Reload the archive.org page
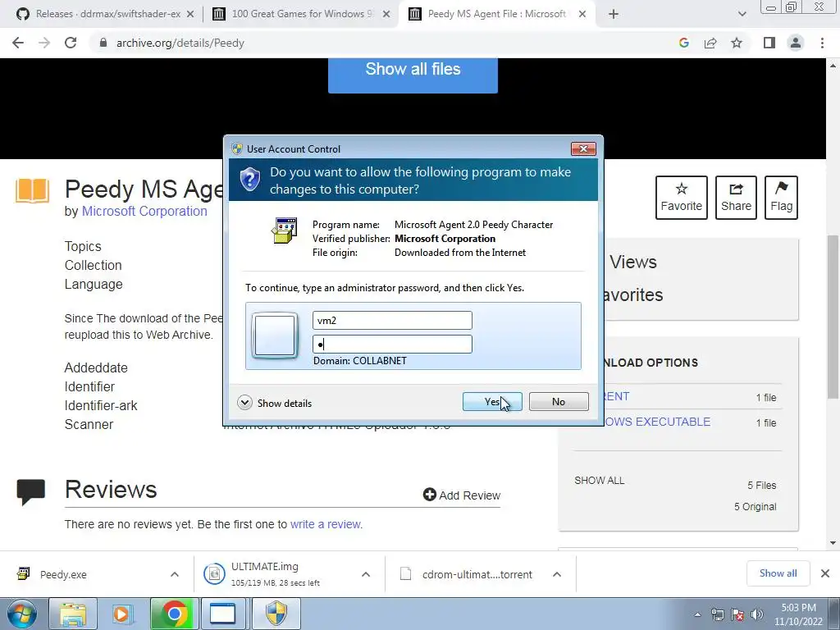 pos(71,43)
